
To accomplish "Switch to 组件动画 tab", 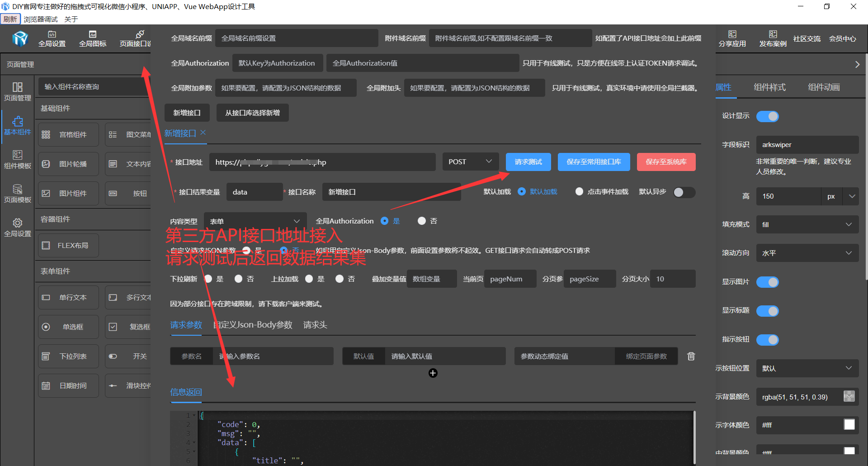I will (824, 87).
